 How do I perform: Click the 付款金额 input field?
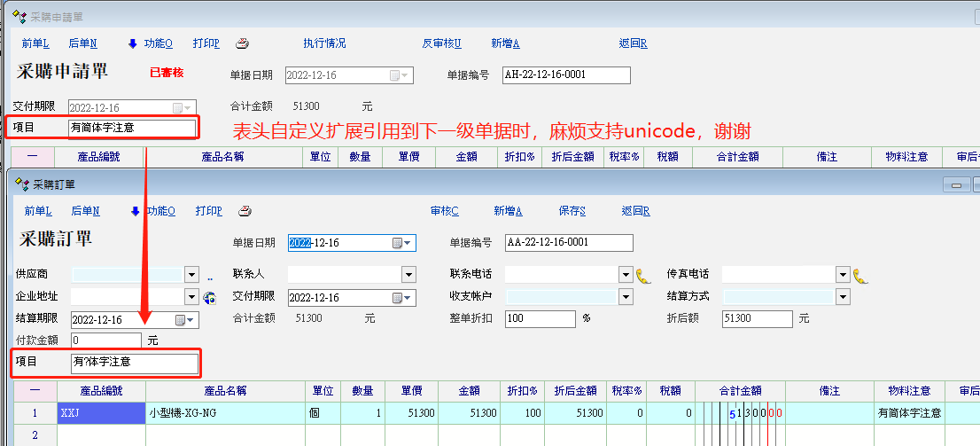coord(105,340)
